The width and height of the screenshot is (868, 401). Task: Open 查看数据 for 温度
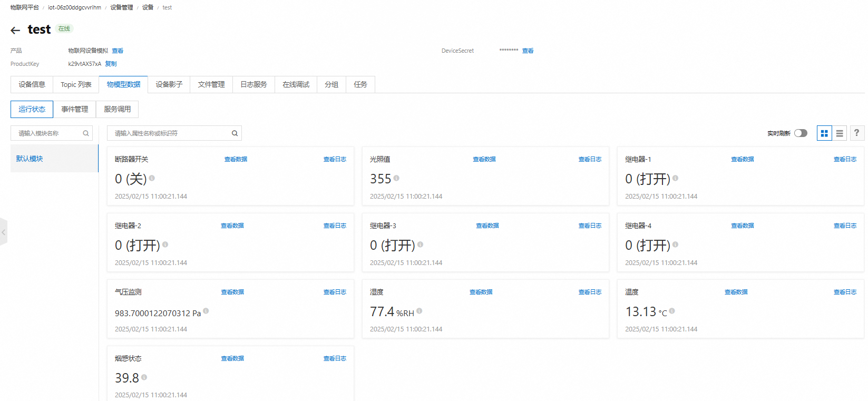click(736, 292)
